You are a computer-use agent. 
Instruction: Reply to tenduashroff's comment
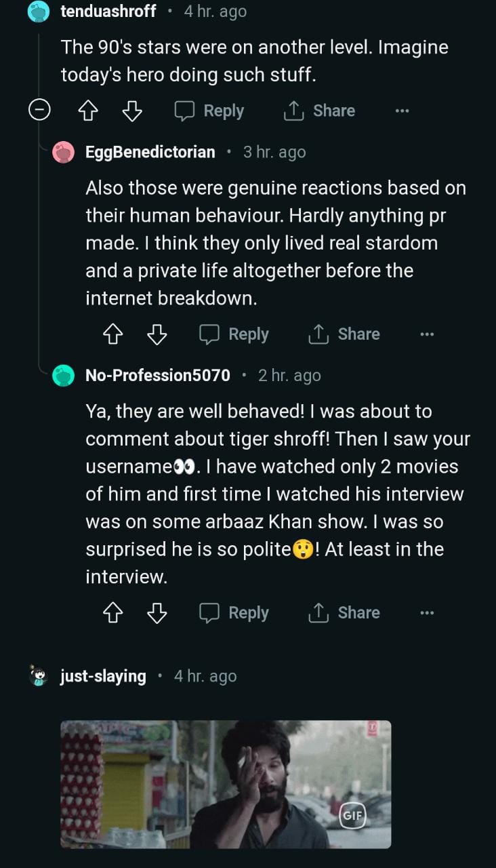(x=209, y=111)
